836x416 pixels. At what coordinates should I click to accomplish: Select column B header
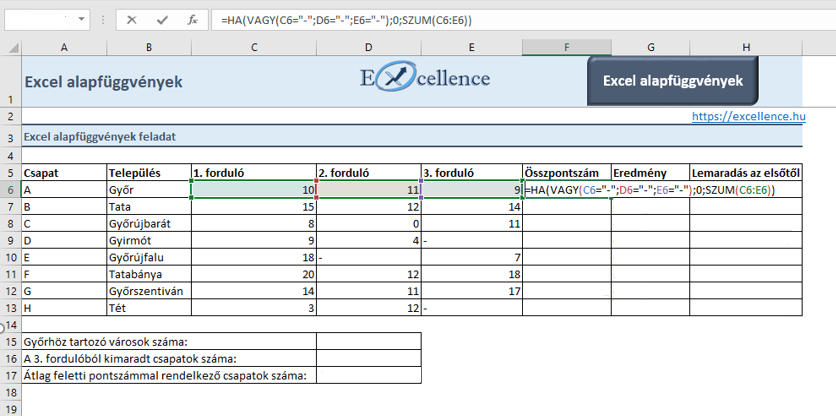click(149, 47)
